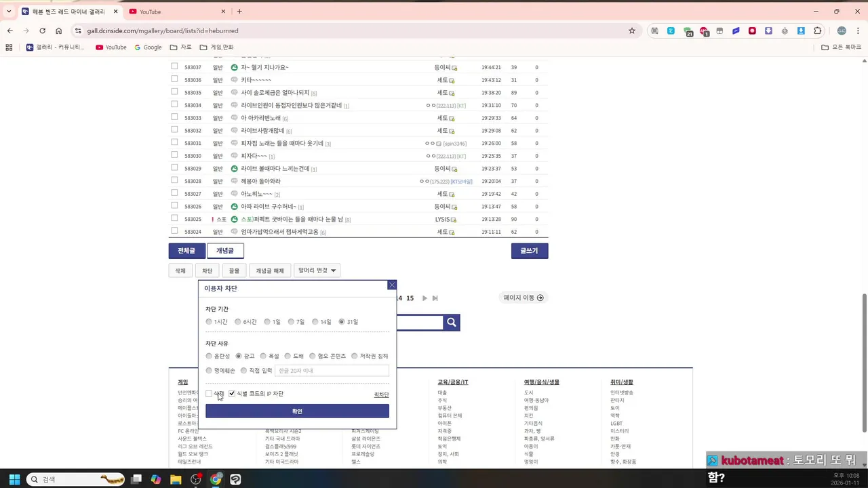The image size is (868, 488).
Task: Open File Explorer from the taskbar
Action: pos(176,479)
